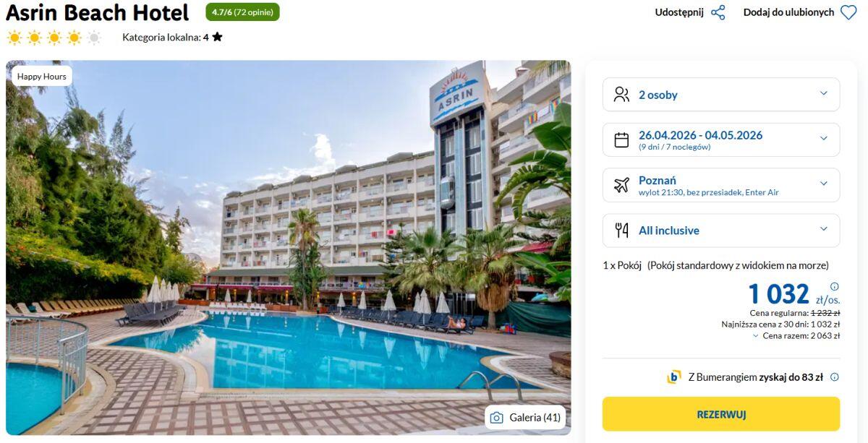
Task: Click the Bumerang logo icon
Action: coord(673,377)
